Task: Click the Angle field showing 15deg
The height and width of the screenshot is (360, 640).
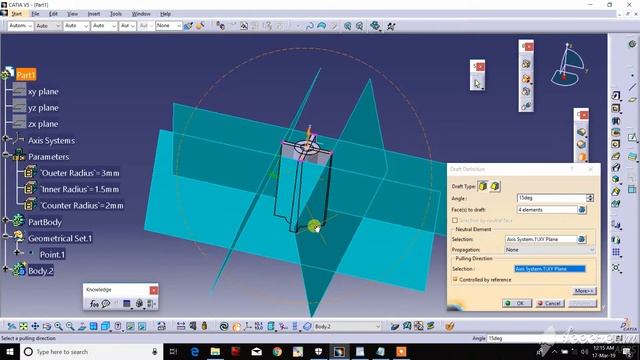Action: coord(551,198)
